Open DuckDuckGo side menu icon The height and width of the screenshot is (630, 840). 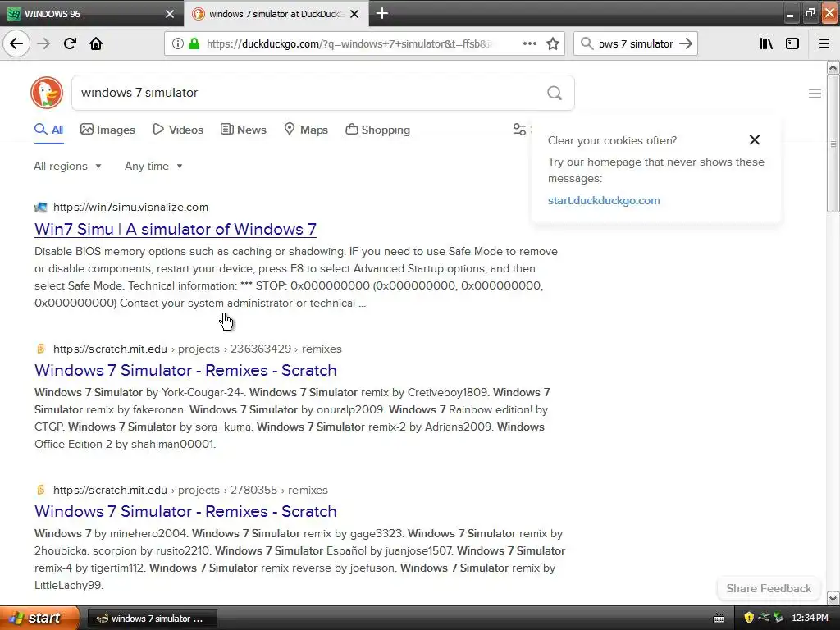tap(815, 94)
